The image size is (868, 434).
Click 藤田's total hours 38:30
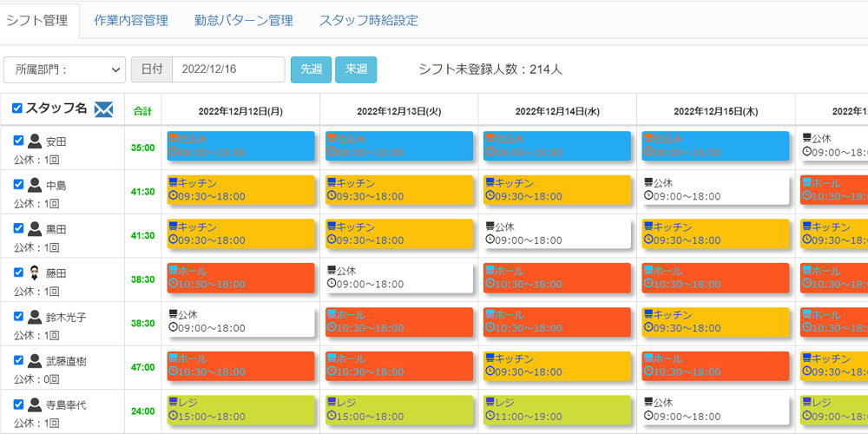143,279
